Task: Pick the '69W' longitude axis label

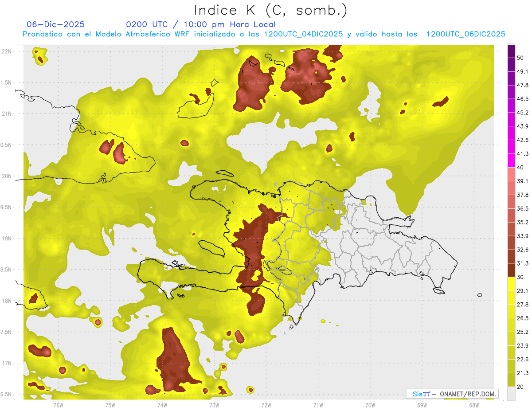Action: pyautogui.click(x=422, y=405)
